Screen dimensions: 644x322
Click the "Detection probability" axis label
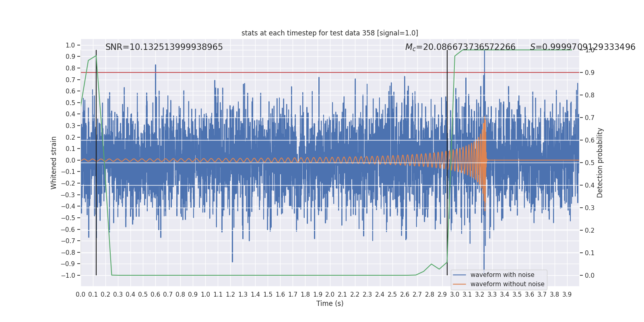tap(600, 163)
